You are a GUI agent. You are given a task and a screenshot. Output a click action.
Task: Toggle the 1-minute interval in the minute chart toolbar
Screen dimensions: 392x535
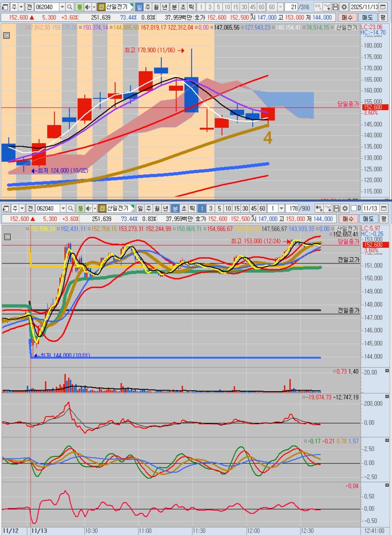(202, 208)
